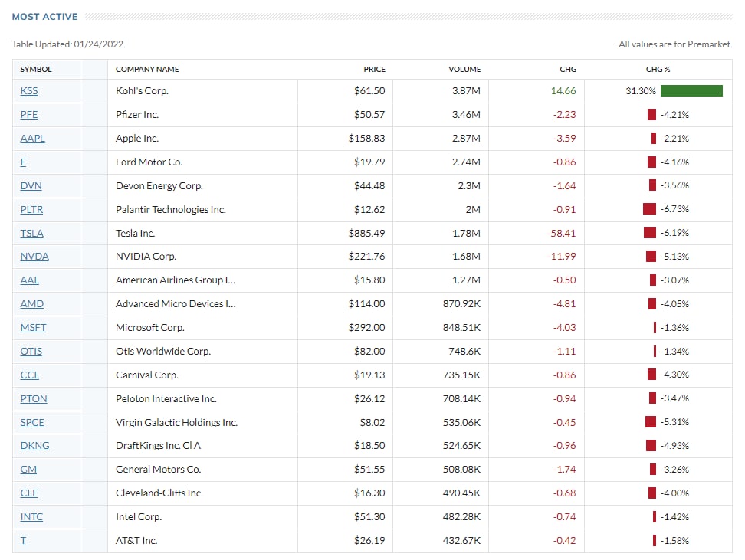Image resolution: width=745 pixels, height=560 pixels.
Task: Click the red bar next to Palantir's -6.73%
Action: (x=649, y=209)
